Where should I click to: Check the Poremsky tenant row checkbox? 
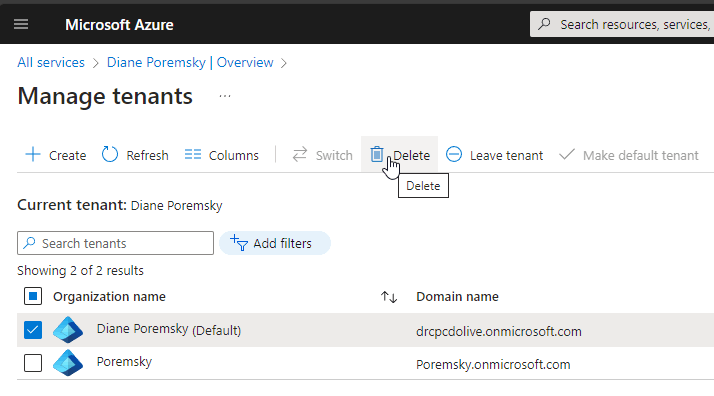pos(33,363)
